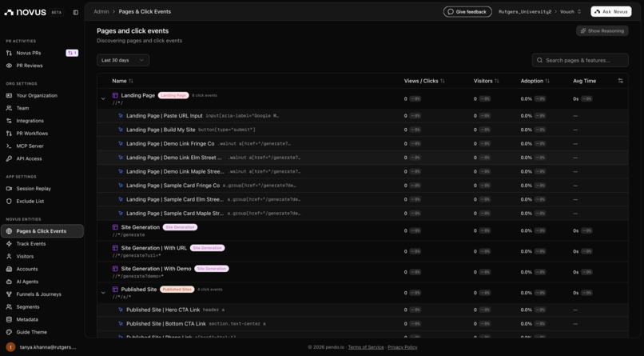Select 'Landing Page | Demo Link Fringe Co' row
This screenshot has width=644, height=356.
pos(363,144)
